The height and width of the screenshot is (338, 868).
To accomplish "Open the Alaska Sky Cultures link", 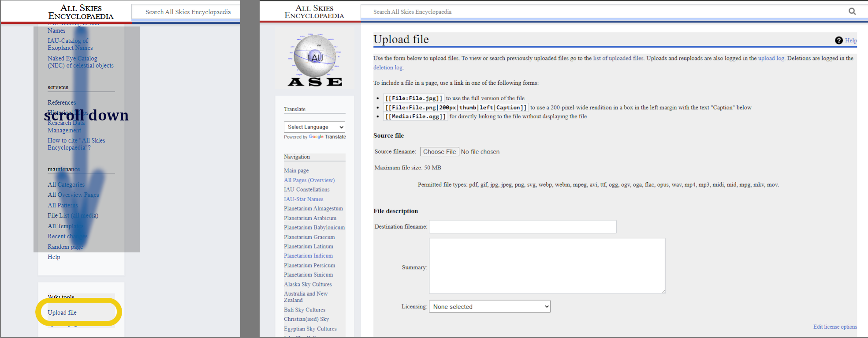I will coord(308,285).
